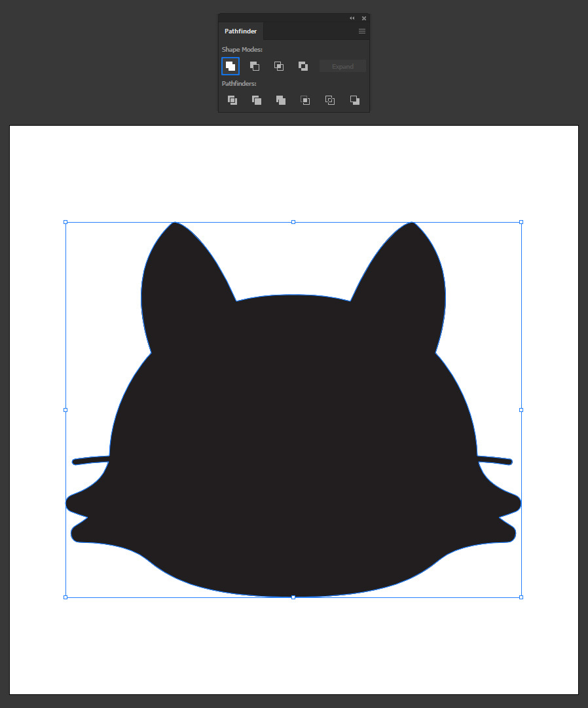The height and width of the screenshot is (708, 588).
Task: Click the "Pathfinders:" label
Action: pyautogui.click(x=239, y=84)
